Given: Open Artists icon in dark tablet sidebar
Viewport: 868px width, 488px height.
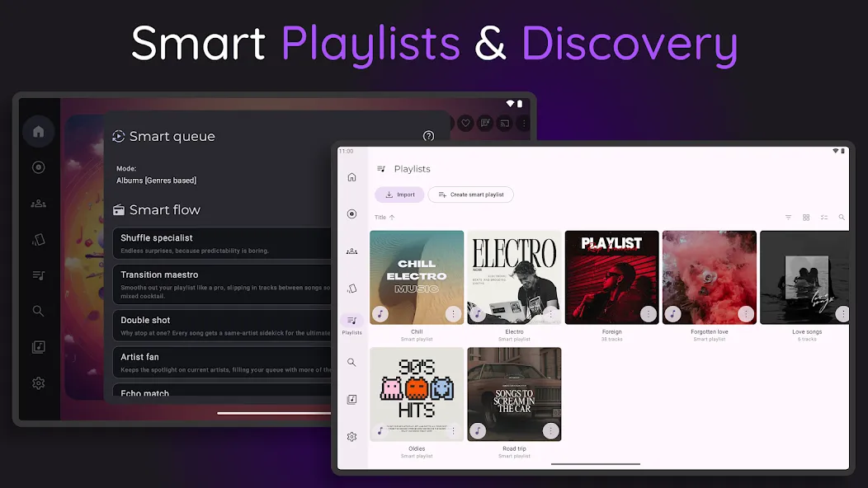Looking at the screenshot, I should click(x=38, y=204).
